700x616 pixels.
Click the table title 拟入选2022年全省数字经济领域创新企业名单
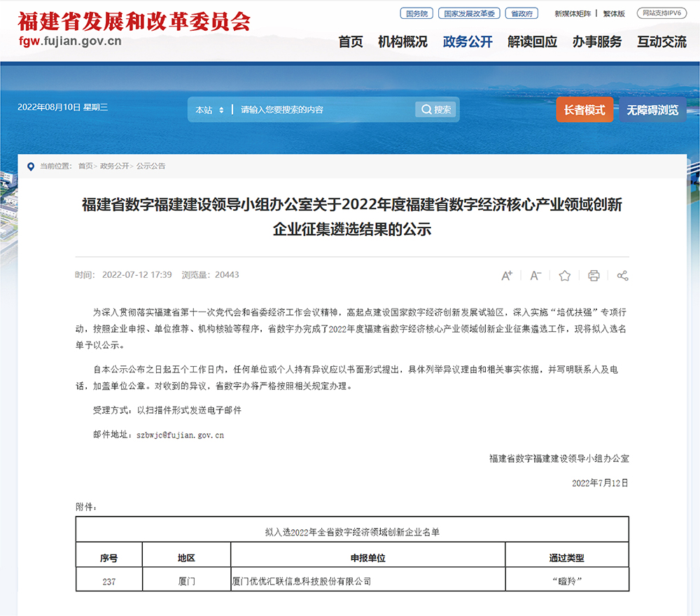pos(352,532)
